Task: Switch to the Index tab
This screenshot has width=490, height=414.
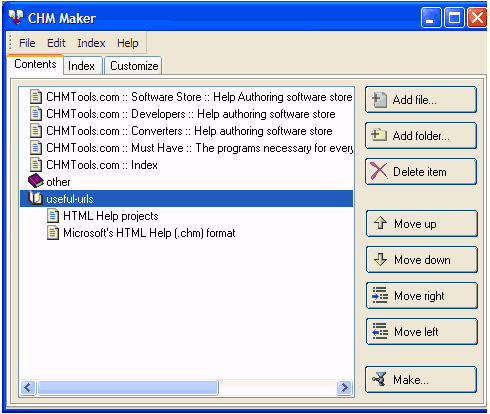Action: click(81, 66)
